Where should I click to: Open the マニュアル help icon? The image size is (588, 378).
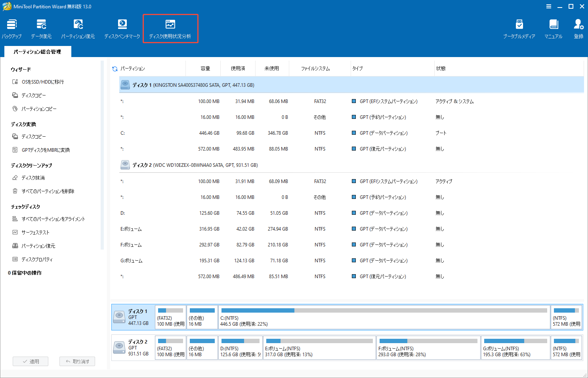point(553,28)
